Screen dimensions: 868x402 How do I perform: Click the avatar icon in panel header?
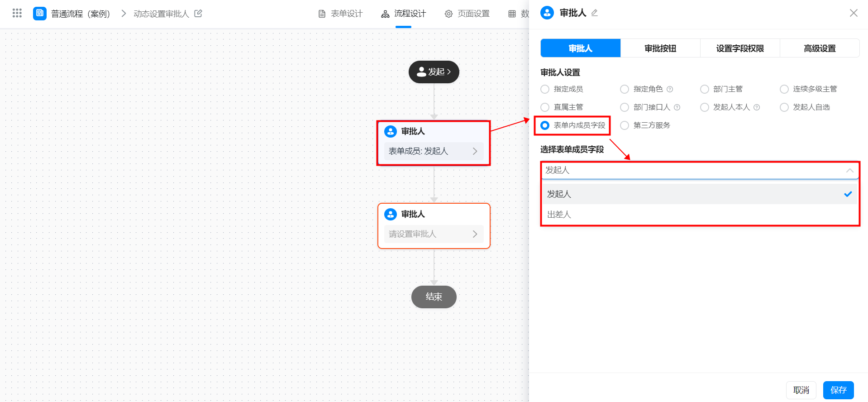(x=547, y=13)
